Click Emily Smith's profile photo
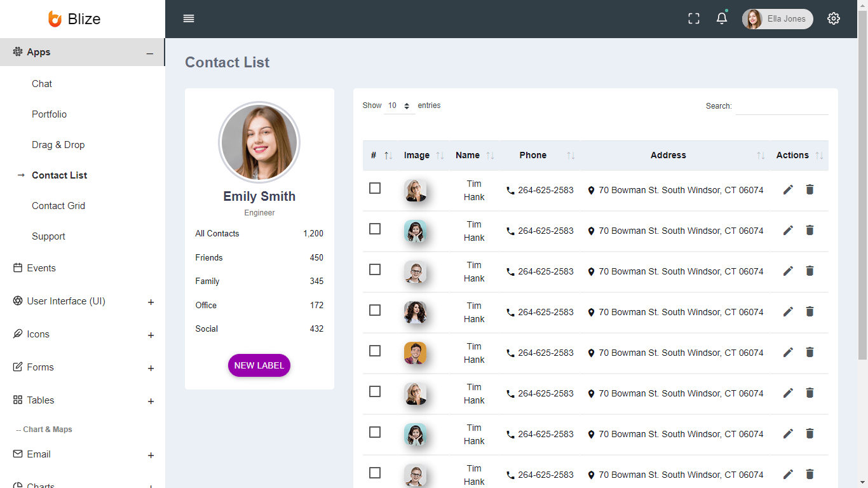This screenshot has width=868, height=488. 259,142
